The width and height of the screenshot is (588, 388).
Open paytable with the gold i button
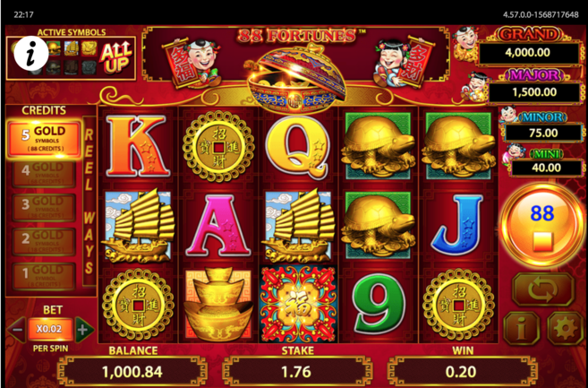[x=522, y=328]
